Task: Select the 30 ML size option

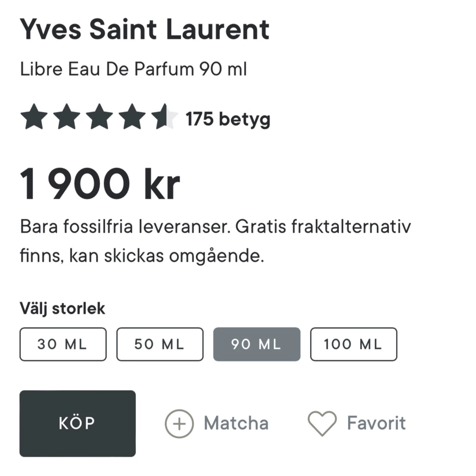Action: click(x=63, y=344)
